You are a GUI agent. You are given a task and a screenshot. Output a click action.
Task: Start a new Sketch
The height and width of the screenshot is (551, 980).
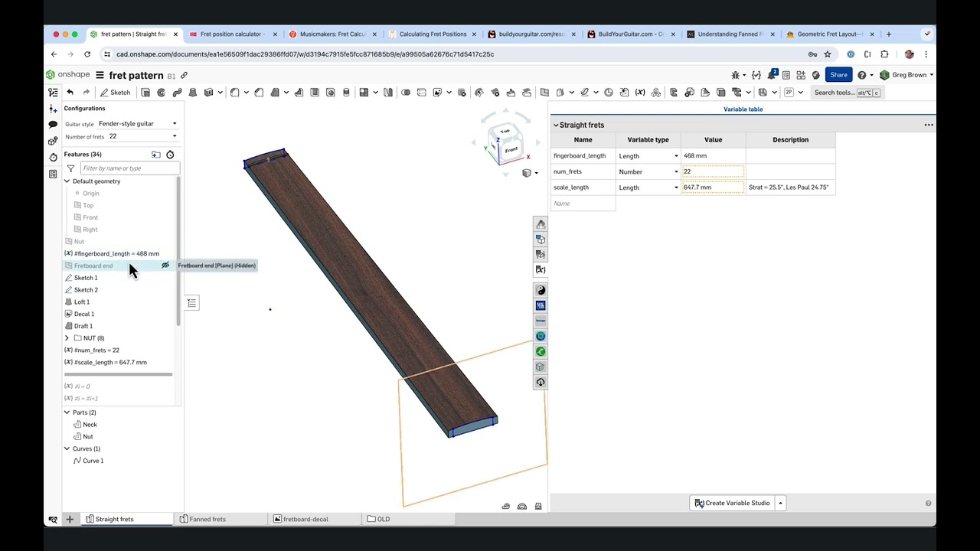click(x=116, y=93)
